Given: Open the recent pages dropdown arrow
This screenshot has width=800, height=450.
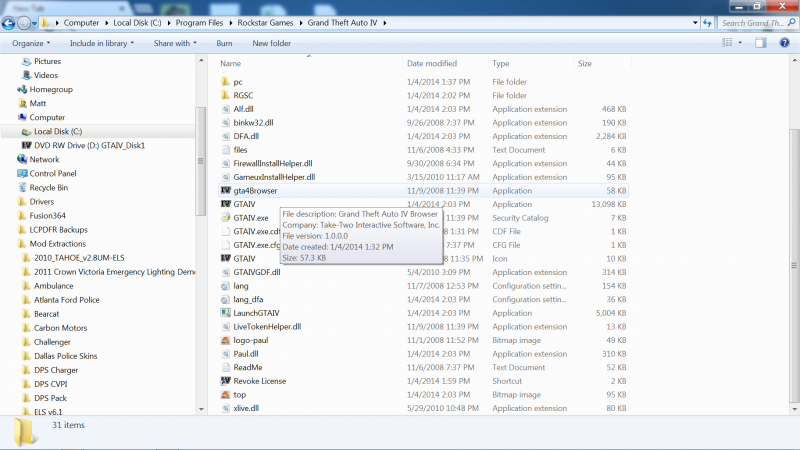Looking at the screenshot, I should tap(34, 23).
